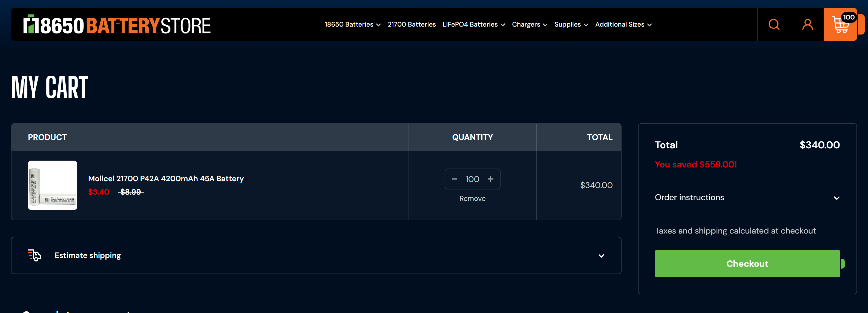Viewport: 868px width, 313px height.
Task: Click the quantity field showing 100
Action: (472, 179)
